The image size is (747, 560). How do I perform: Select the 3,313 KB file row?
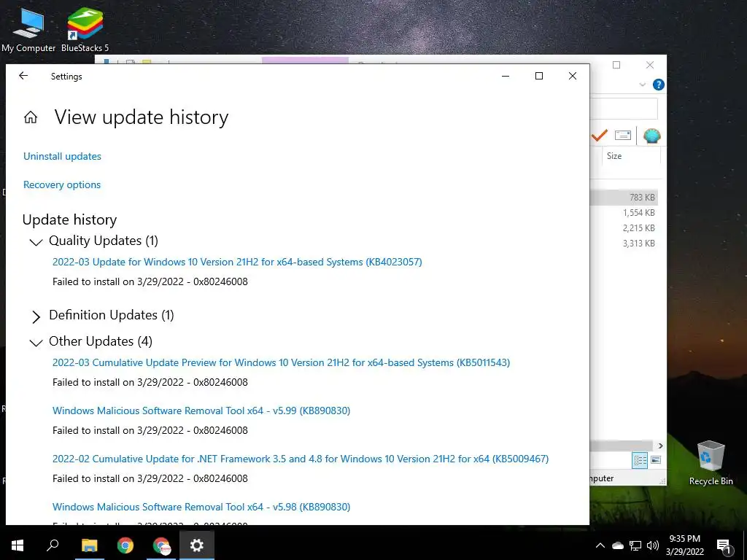tap(624, 243)
